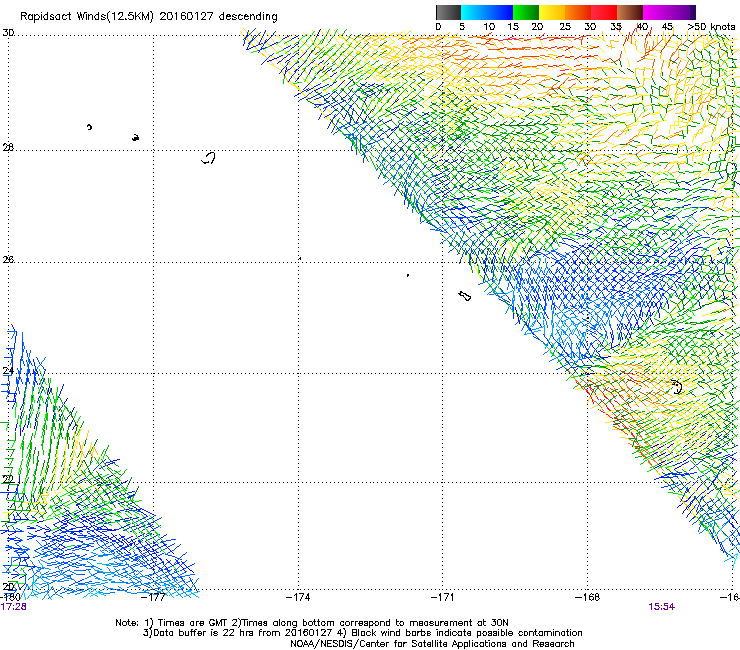
Task: Click the '35' label under the color bar
Action: click(616, 27)
